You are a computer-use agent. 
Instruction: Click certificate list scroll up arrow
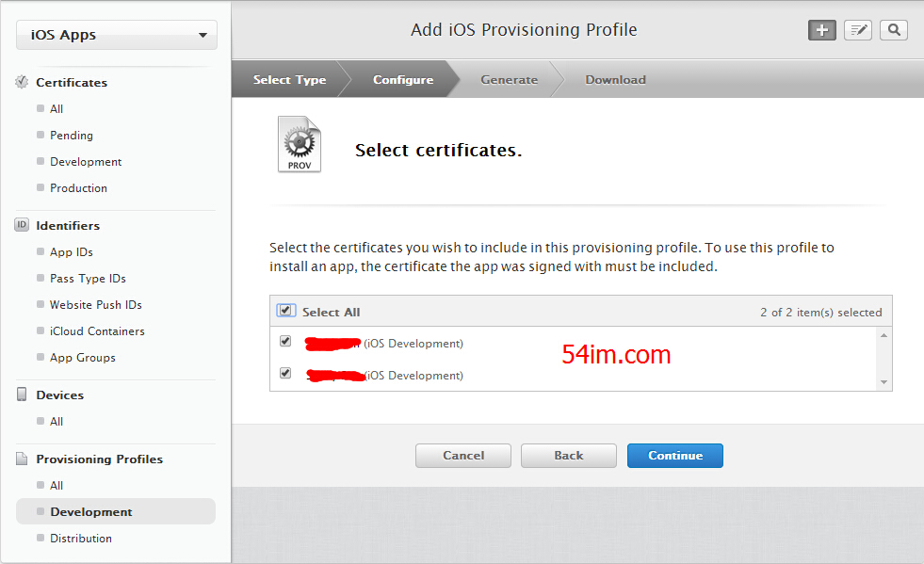point(883,335)
